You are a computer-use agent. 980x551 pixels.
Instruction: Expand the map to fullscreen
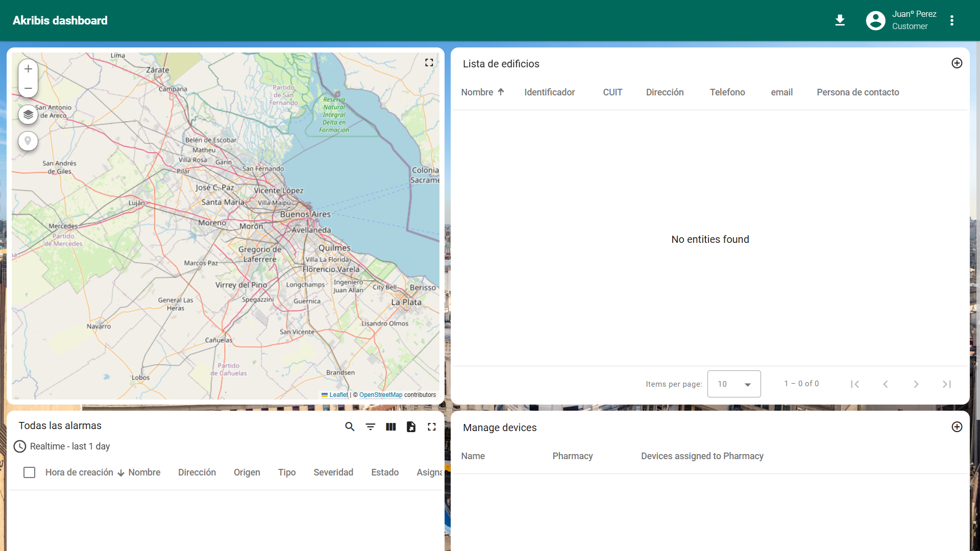tap(429, 62)
